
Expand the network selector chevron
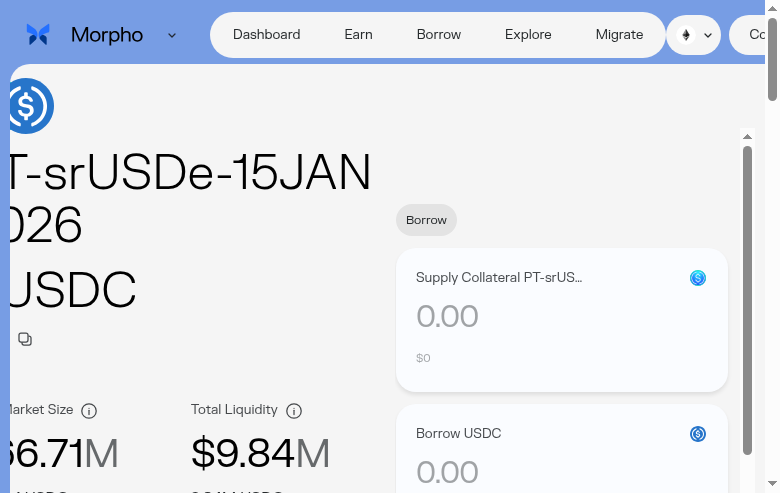[708, 35]
